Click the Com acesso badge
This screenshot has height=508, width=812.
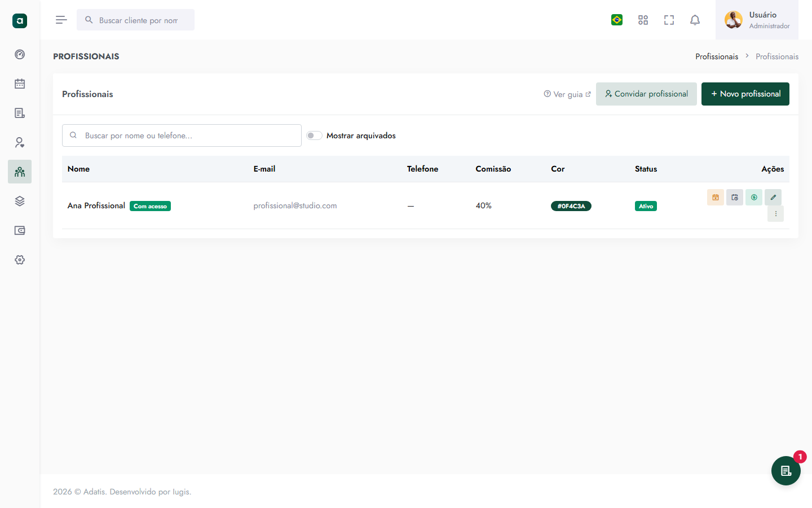pos(150,206)
